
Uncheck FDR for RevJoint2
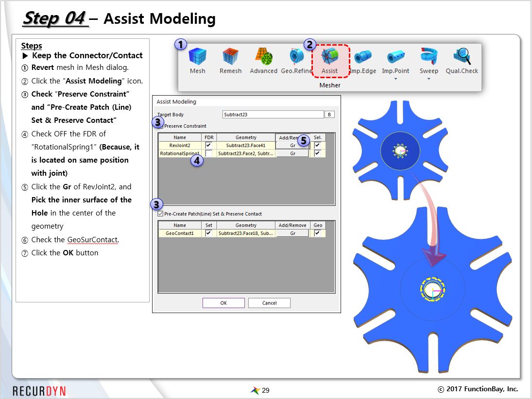click(x=208, y=145)
